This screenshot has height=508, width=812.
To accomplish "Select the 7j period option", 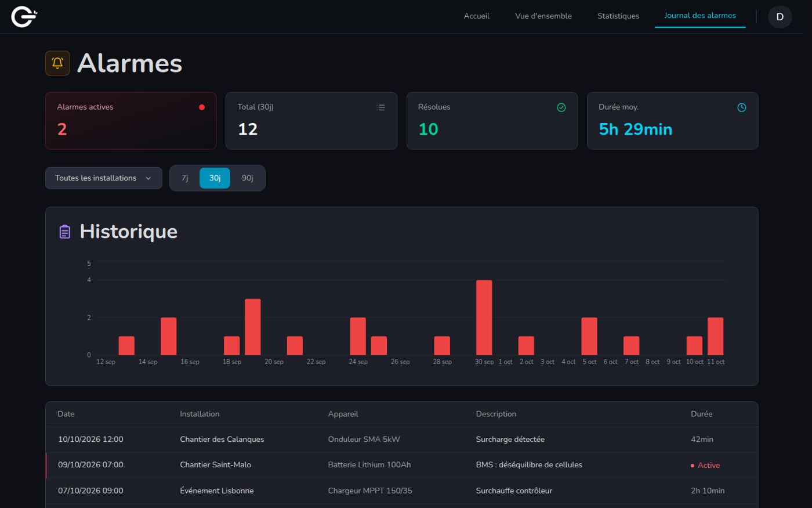I will tap(185, 178).
